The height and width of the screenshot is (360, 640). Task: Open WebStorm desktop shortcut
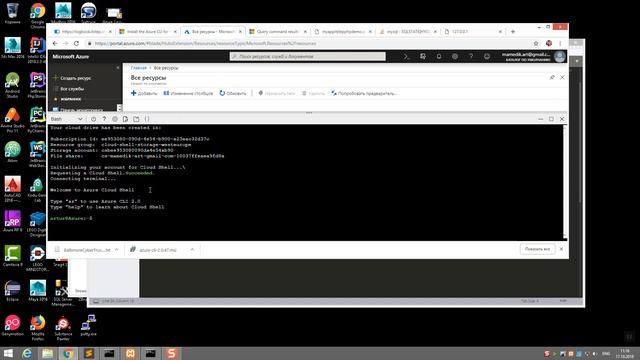(37, 154)
